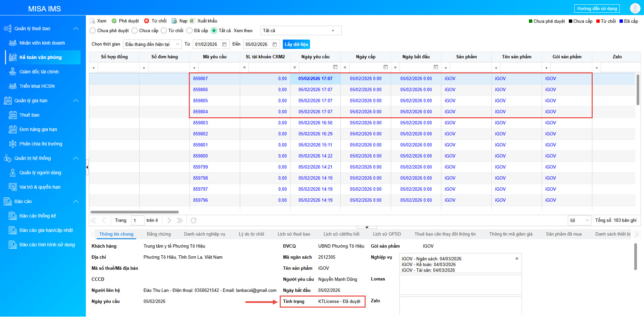Click the red Từ chối reject icon
The width and height of the screenshot is (644, 319).
coord(147,21)
